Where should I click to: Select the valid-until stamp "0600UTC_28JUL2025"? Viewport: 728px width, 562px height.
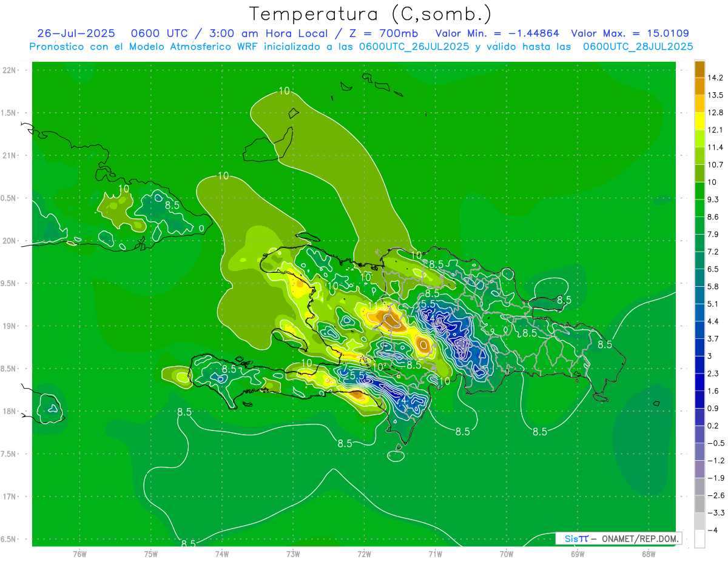pyautogui.click(x=638, y=47)
